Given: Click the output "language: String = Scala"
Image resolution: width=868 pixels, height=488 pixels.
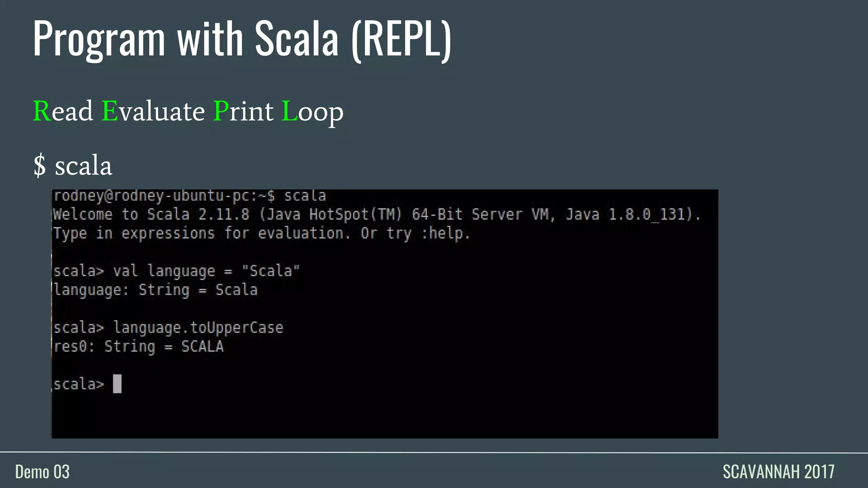Looking at the screenshot, I should [156, 290].
